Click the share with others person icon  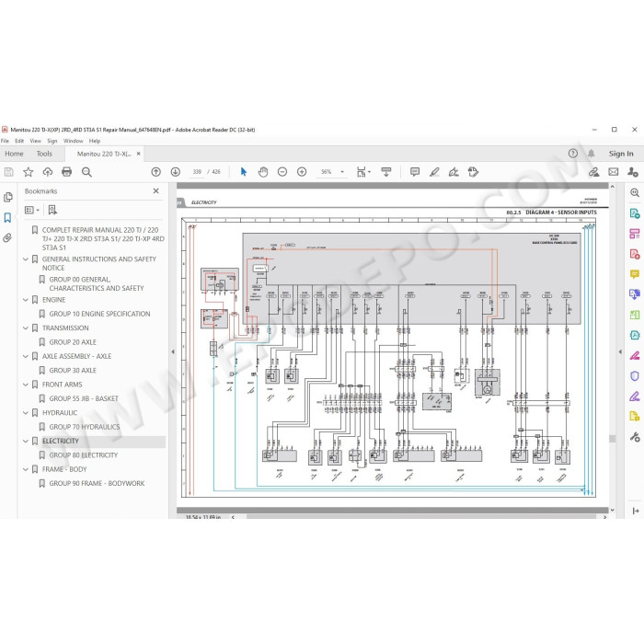(x=633, y=172)
